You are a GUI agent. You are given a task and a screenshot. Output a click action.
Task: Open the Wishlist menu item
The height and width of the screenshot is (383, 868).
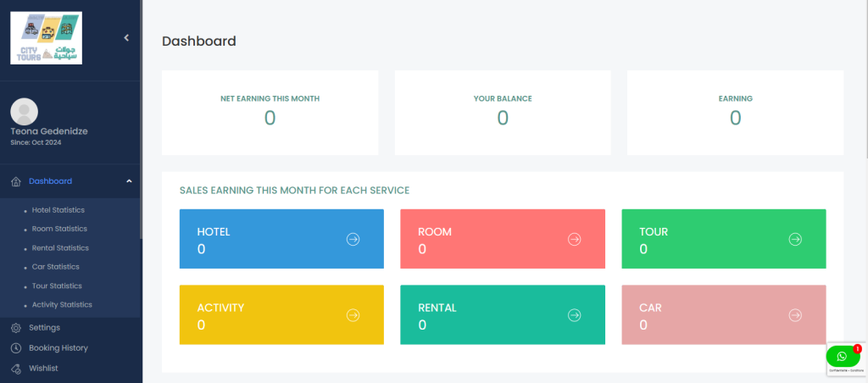43,369
